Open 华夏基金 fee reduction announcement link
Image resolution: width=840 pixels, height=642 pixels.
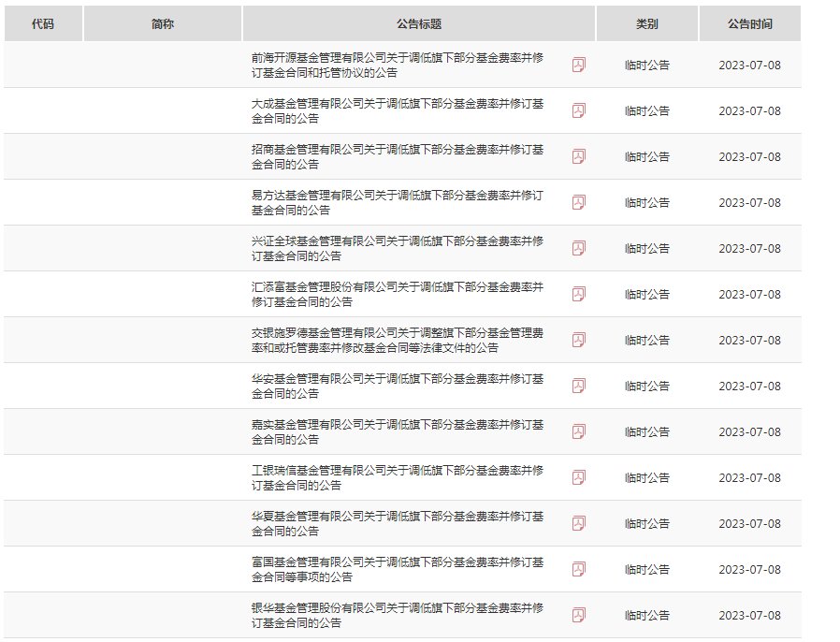point(398,523)
